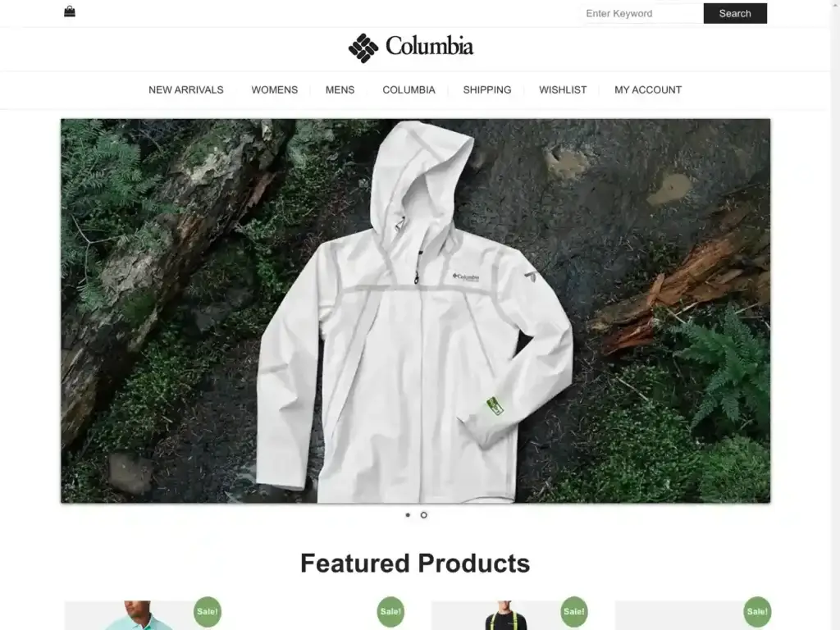The image size is (840, 630).
Task: Open the Mens category menu
Action: (340, 90)
